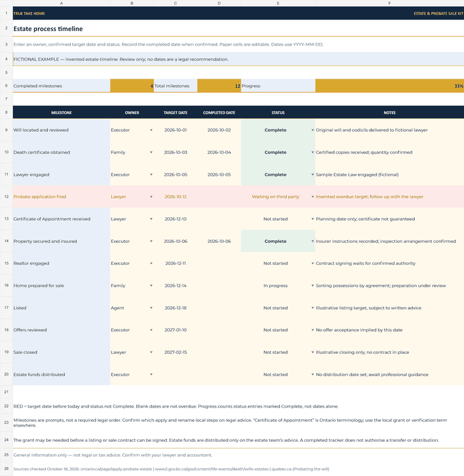Open owner dropdown for Listed row
Image resolution: width=464 pixels, height=476 pixels.
click(151, 308)
